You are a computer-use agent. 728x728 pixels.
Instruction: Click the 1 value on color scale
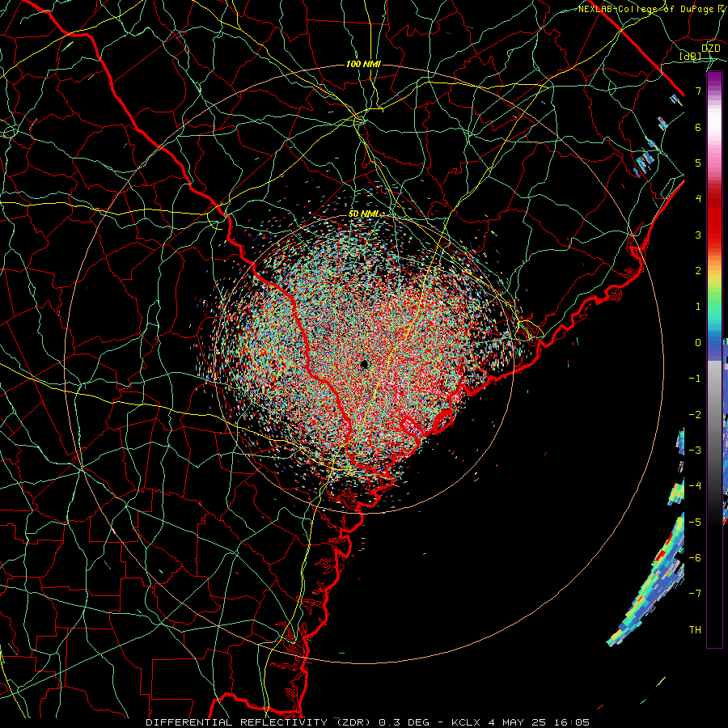(698, 307)
